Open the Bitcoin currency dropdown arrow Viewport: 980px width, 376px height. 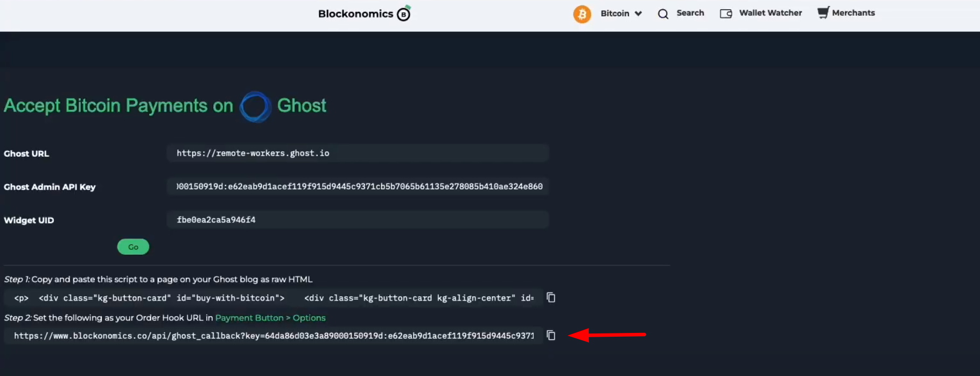pos(638,13)
